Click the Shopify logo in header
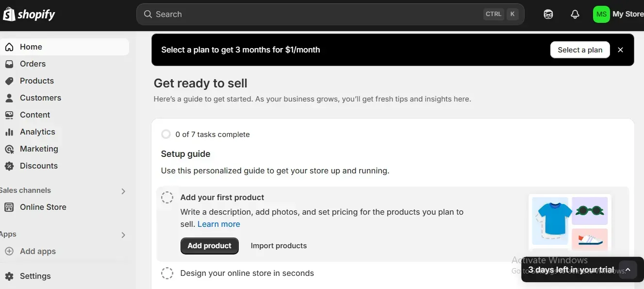Screen dimensions: 644x289 [x=29, y=15]
